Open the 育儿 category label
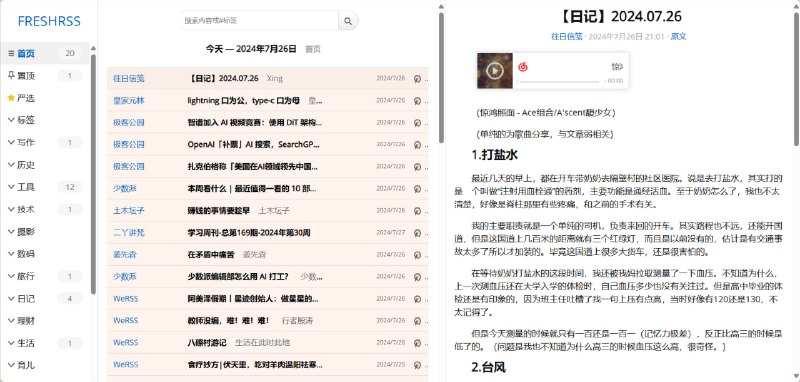Screen dimensions: 800x382 [x=26, y=365]
